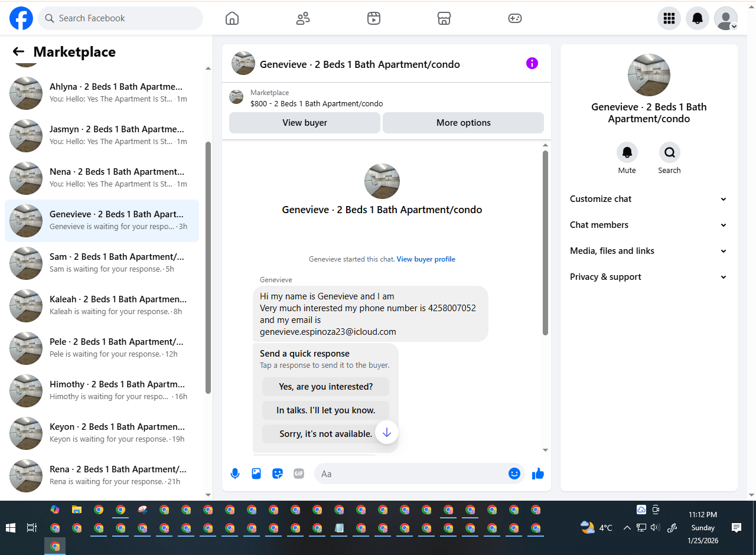Open the volume speaker tray icon
This screenshot has width=756, height=555.
click(655, 528)
